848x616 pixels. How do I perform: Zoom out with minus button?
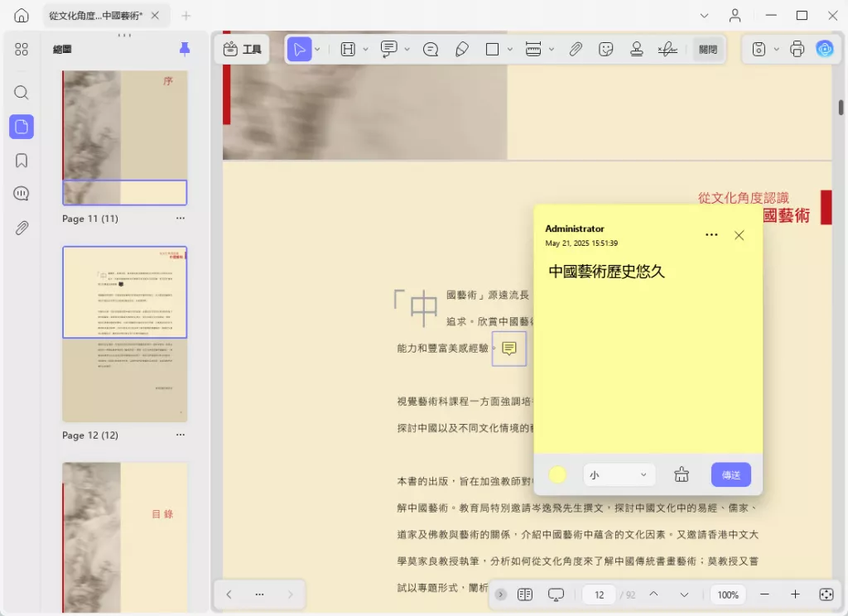coord(764,594)
